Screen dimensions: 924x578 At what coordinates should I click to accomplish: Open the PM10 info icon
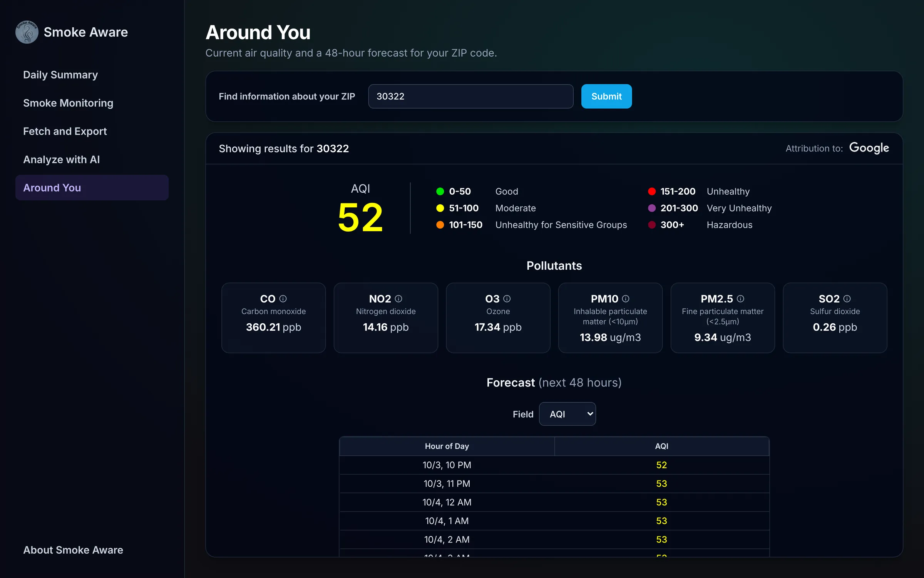626,299
